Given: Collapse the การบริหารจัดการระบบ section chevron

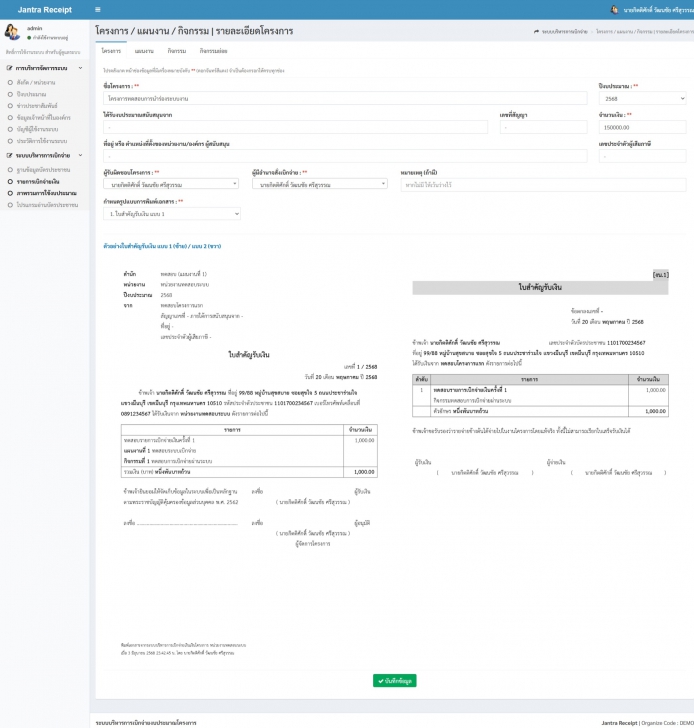Looking at the screenshot, I should [x=80, y=68].
